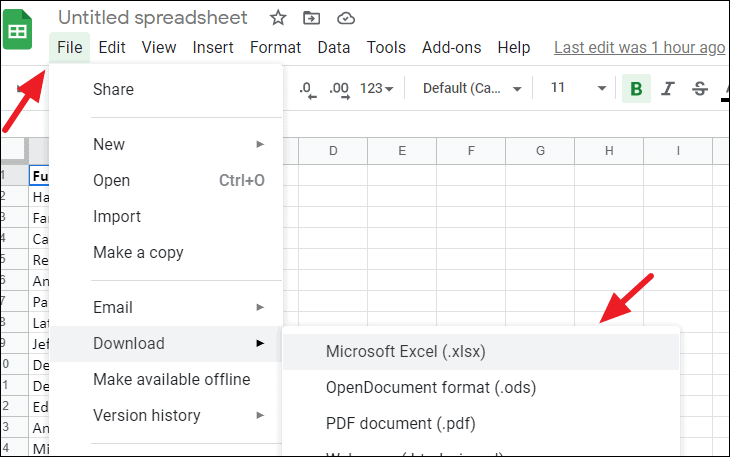Click the move to folder icon
This screenshot has height=457, width=730.
coord(312,18)
